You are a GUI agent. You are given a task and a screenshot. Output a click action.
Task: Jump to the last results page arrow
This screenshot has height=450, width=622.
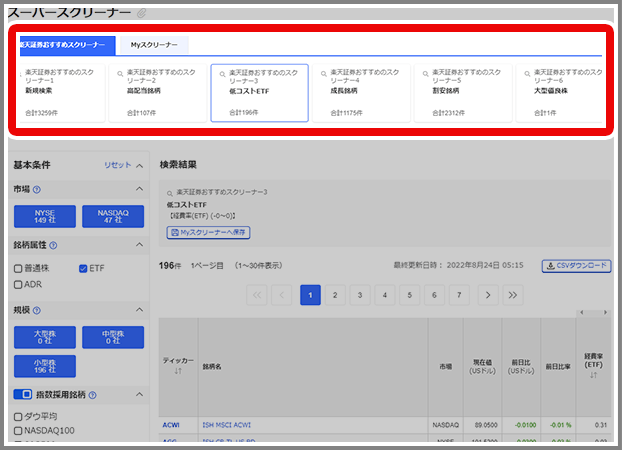(513, 295)
